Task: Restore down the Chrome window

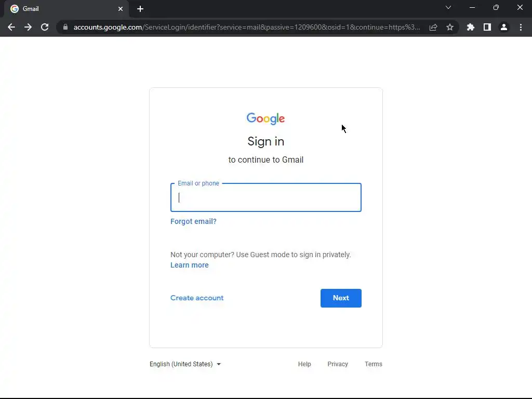Action: (496, 7)
